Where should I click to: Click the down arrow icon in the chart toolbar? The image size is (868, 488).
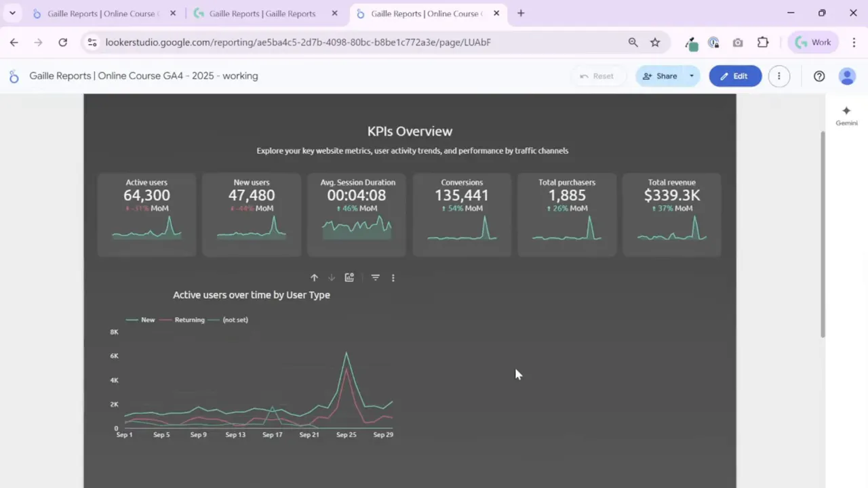pos(332,277)
